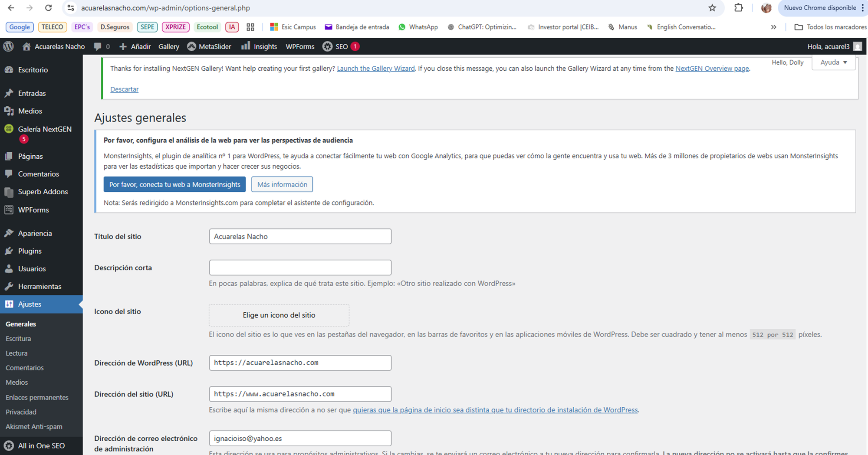Open the Medios settings submenu under Ajustes
Viewport: 868px width, 455px height.
tap(16, 383)
